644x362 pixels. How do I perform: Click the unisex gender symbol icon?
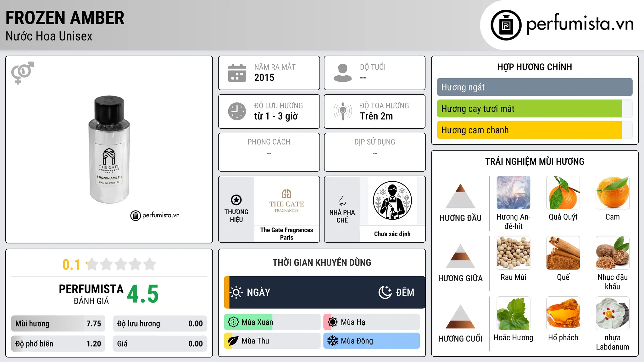(22, 73)
